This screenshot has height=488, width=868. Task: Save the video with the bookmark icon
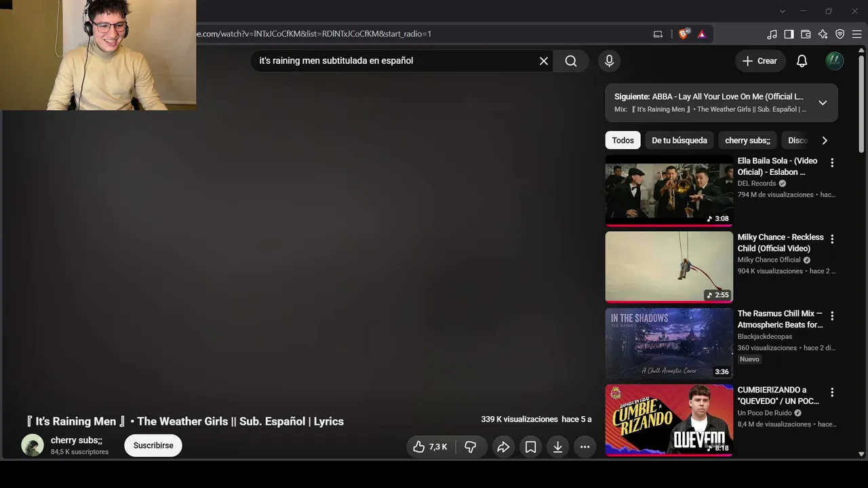530,447
